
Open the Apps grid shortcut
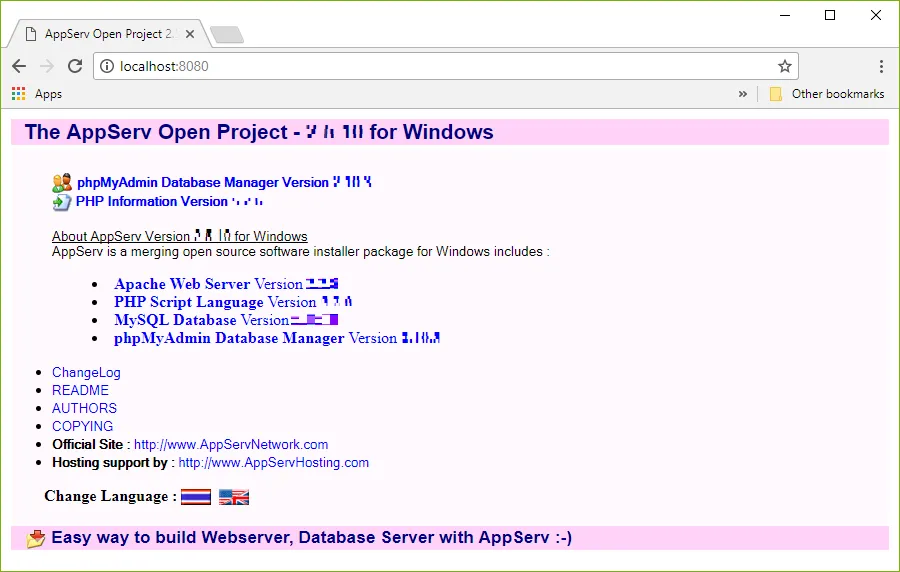tap(37, 94)
